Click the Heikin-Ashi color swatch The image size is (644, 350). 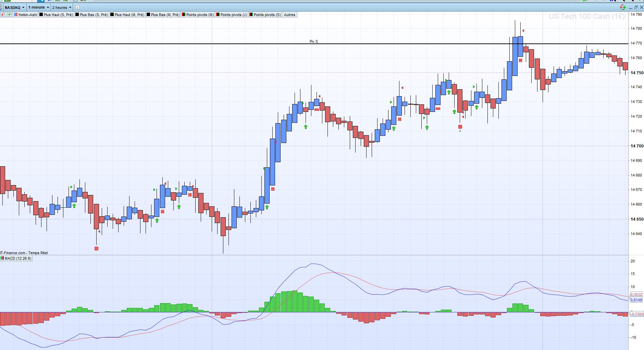point(16,15)
